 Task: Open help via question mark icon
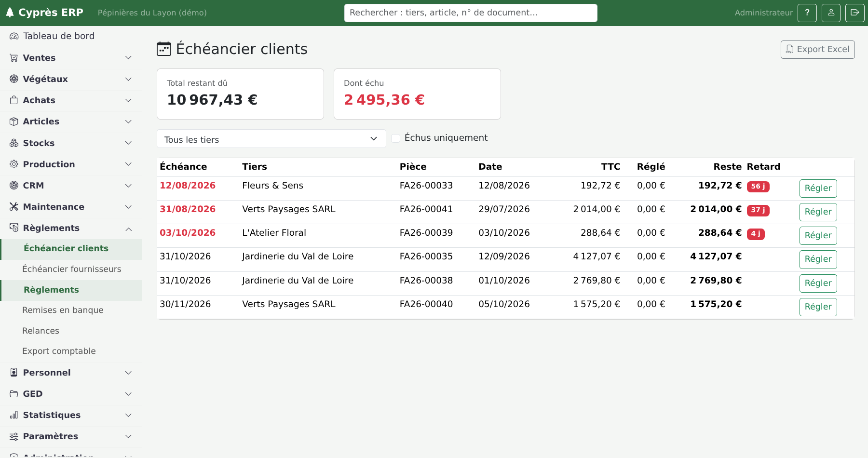tap(807, 13)
